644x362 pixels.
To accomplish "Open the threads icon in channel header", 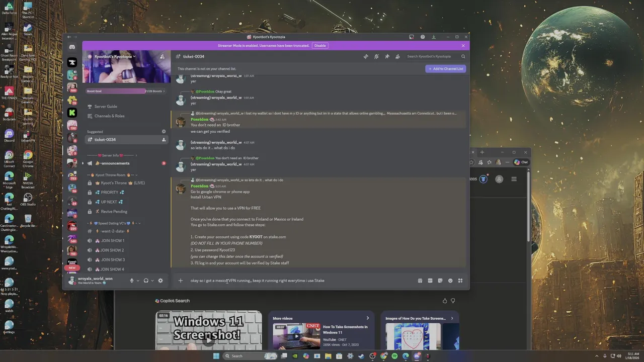I will point(366,57).
